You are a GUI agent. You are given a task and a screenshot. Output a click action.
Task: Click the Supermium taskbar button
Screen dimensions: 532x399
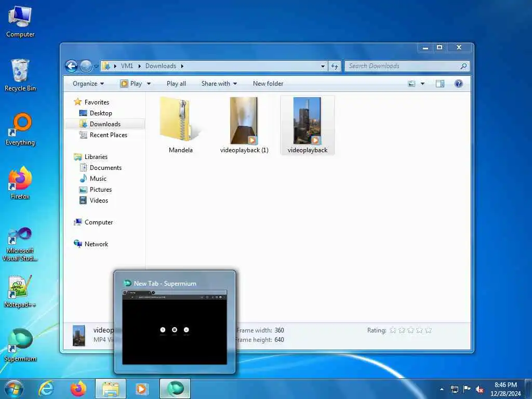click(175, 389)
